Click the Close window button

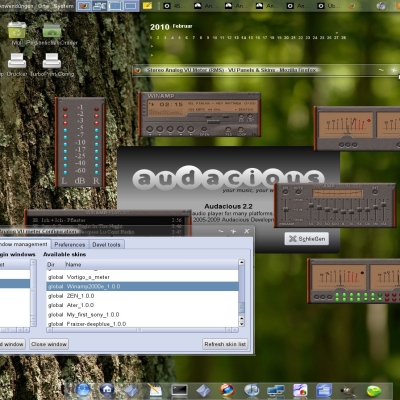click(x=49, y=344)
